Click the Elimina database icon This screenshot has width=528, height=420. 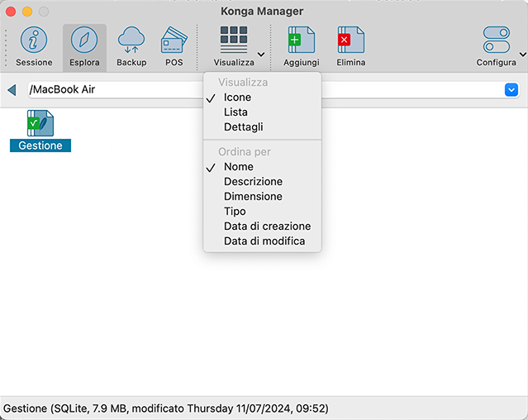(350, 41)
